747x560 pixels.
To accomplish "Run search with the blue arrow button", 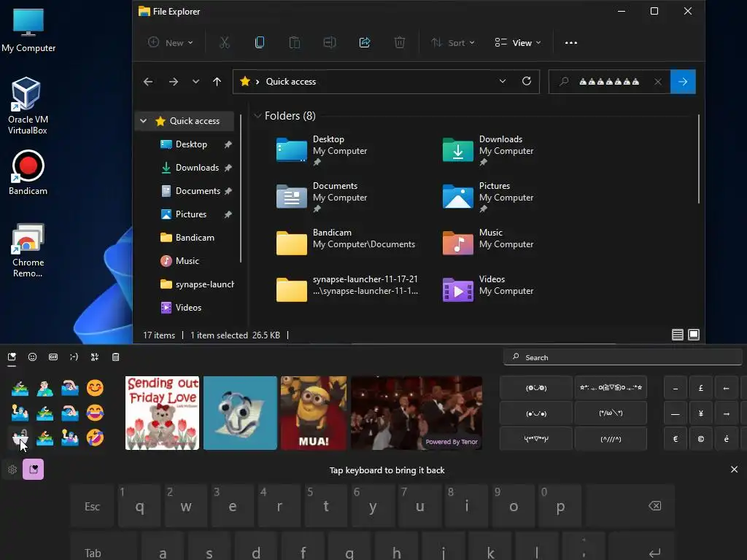I will (683, 82).
